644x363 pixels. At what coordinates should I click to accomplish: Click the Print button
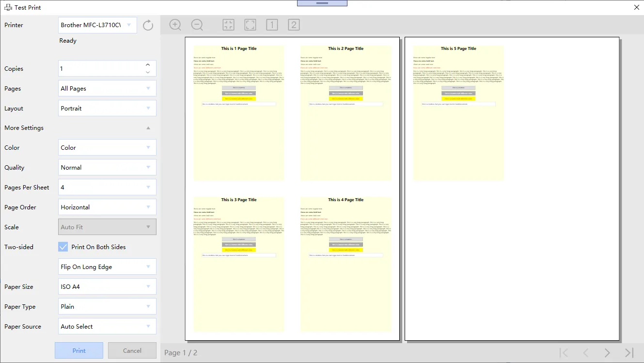coord(79,350)
